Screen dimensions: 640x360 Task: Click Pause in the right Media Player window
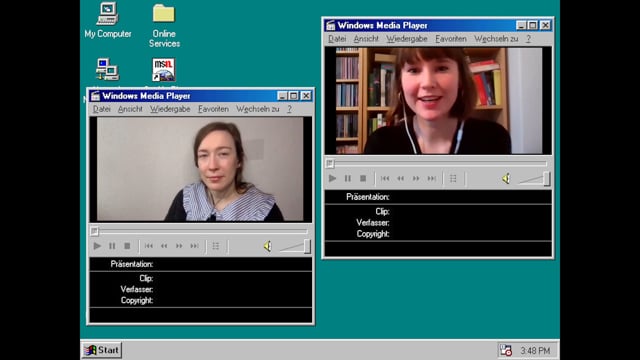348,178
